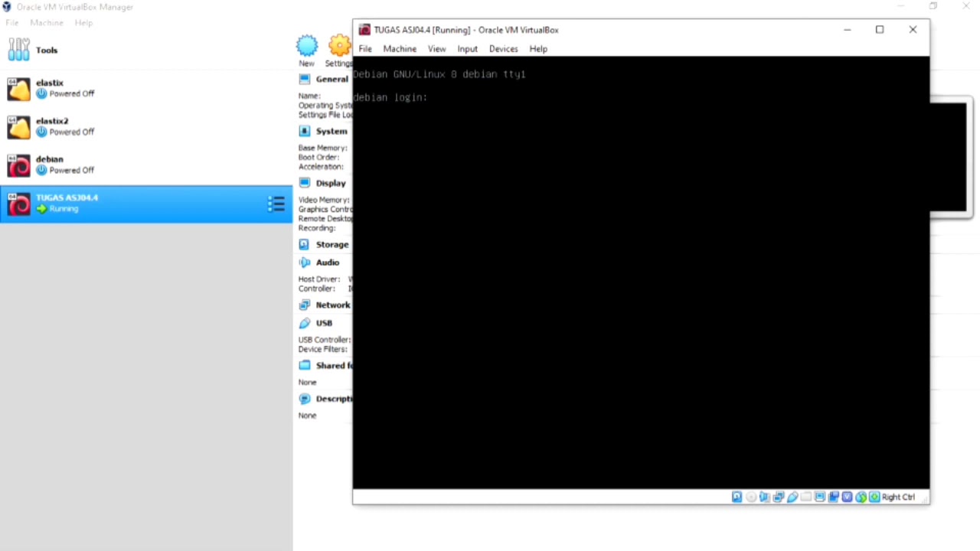Screen dimensions: 980x551
Task: Click the System section chip icon
Action: [305, 131]
